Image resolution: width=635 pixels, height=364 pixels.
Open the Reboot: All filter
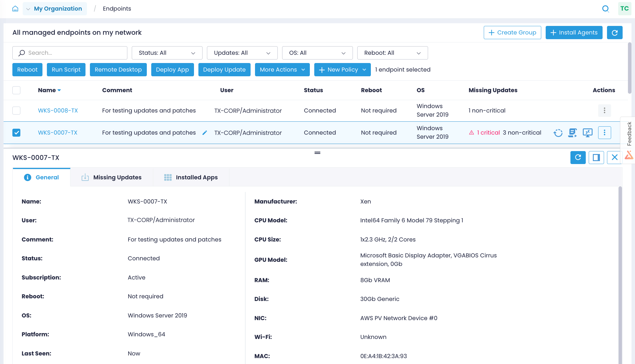[392, 53]
